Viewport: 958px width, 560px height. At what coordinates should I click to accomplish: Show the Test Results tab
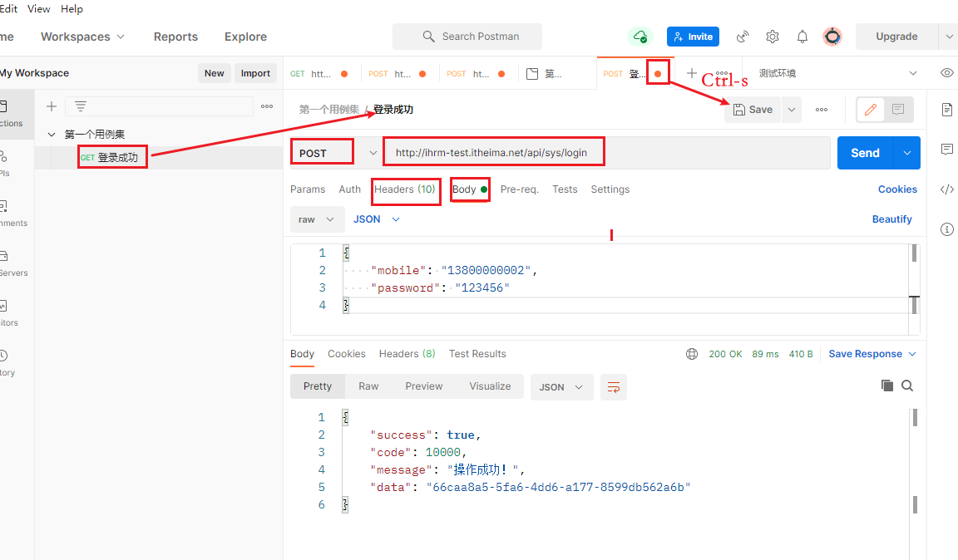[x=477, y=354]
